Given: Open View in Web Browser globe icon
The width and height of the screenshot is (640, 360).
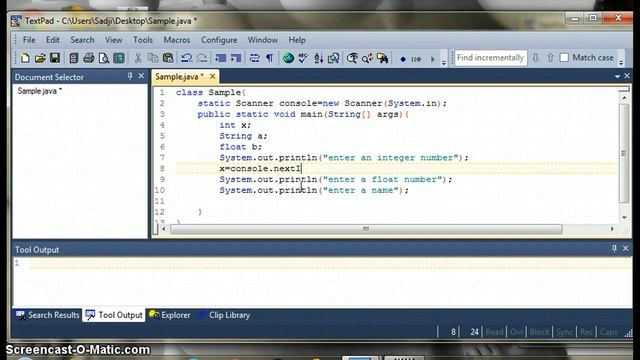Looking at the screenshot, I should pyautogui.click(x=289, y=58).
